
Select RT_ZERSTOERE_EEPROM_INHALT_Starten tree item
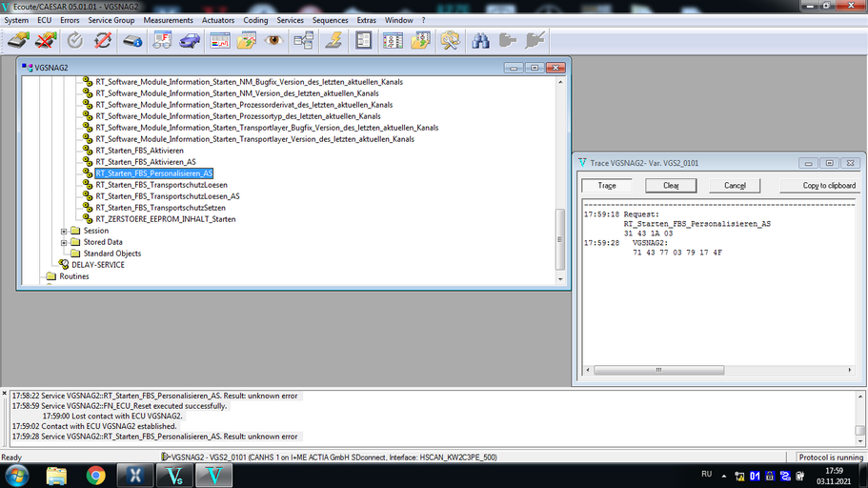tap(166, 219)
